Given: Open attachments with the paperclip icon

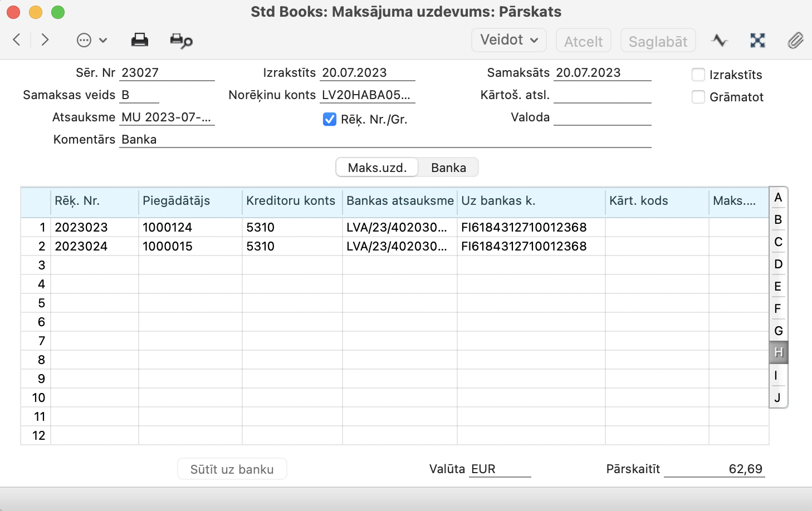Looking at the screenshot, I should tap(795, 40).
